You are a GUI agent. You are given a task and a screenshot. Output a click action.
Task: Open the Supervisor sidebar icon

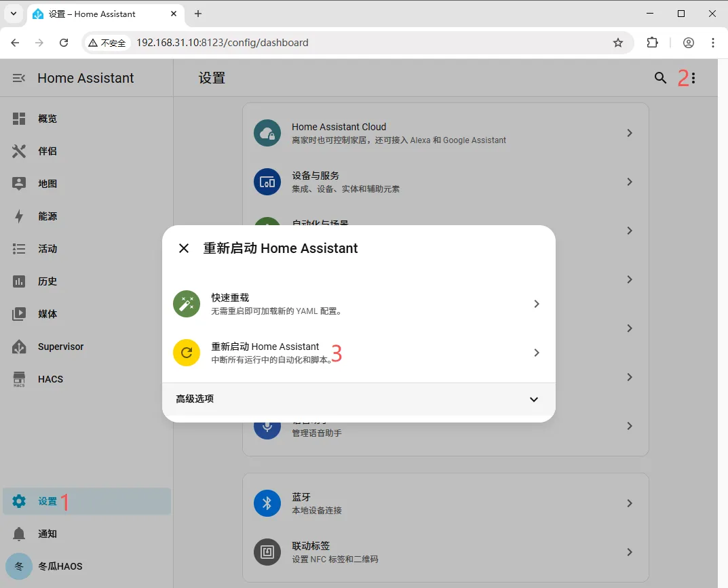pyautogui.click(x=18, y=347)
